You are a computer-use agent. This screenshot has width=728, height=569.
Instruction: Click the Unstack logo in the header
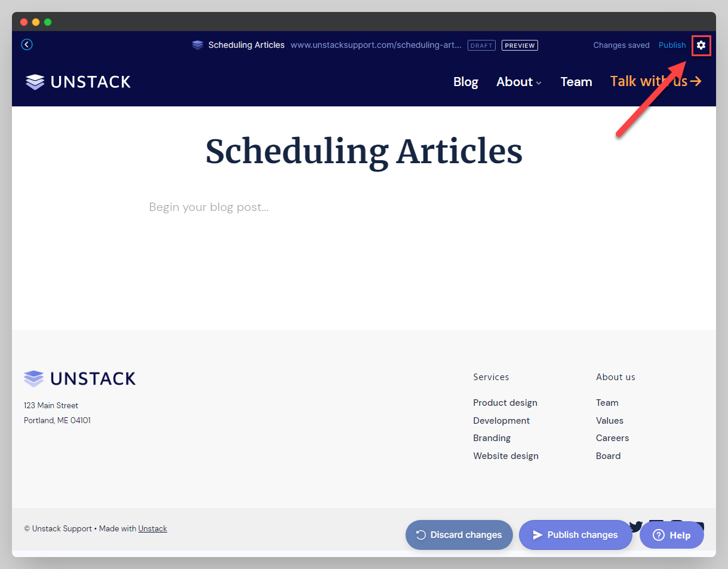78,82
